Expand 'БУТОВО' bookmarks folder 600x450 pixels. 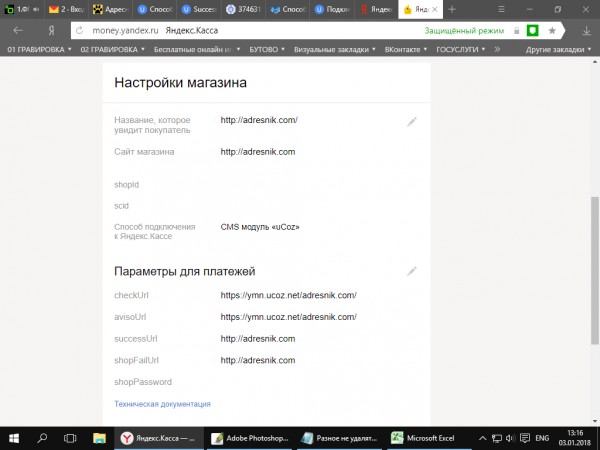(x=267, y=49)
